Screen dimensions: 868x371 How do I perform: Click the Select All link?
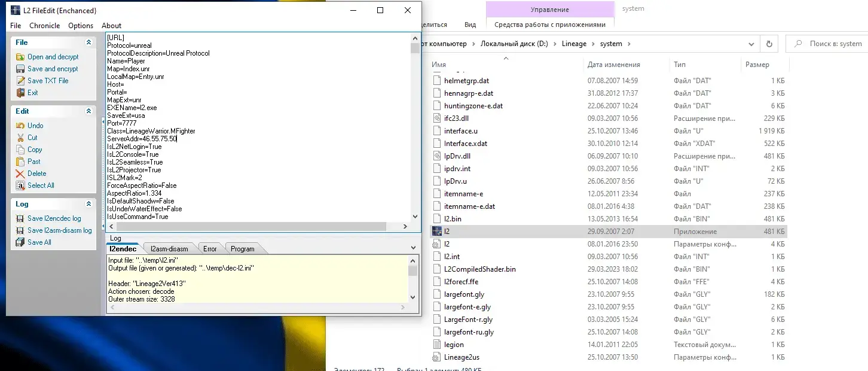point(41,185)
